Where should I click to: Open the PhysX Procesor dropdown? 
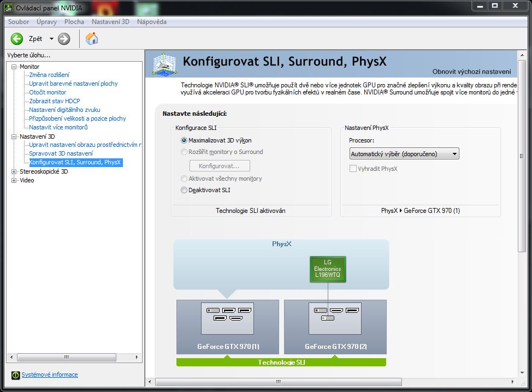(x=404, y=154)
